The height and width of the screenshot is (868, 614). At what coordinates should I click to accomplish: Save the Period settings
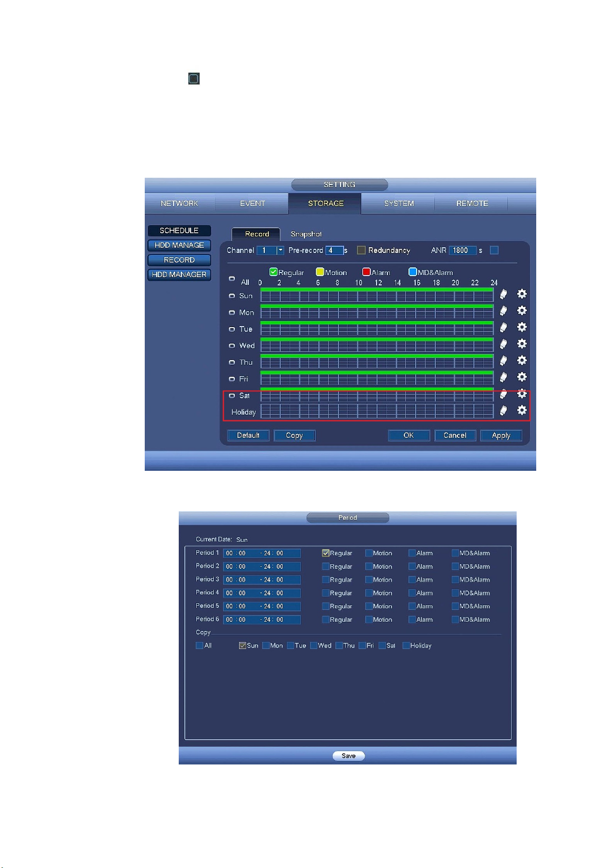click(x=349, y=756)
